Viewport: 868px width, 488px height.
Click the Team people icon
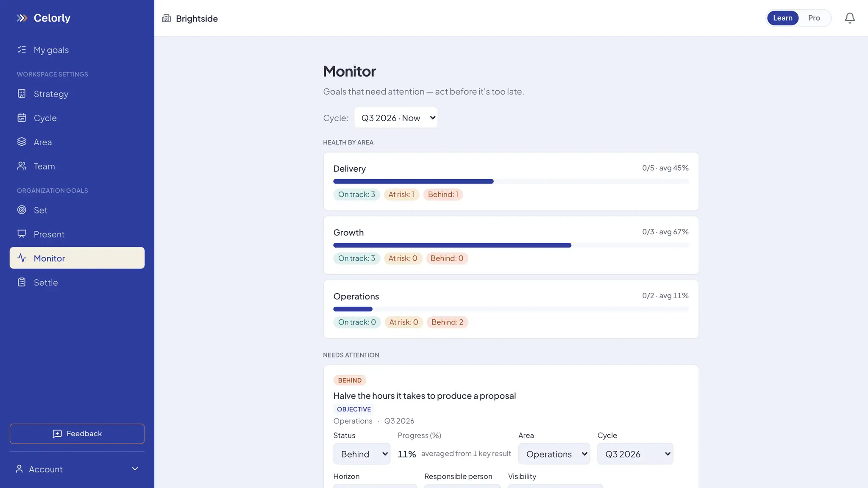(x=22, y=166)
